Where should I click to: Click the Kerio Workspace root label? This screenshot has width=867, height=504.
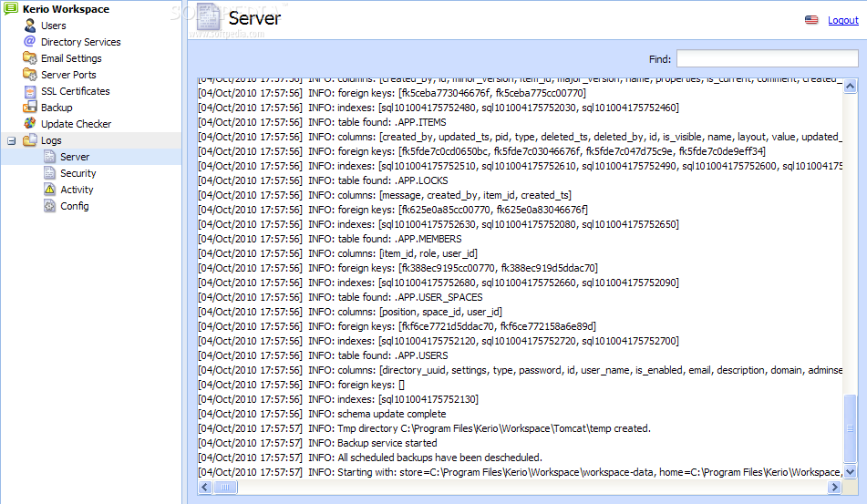(66, 9)
